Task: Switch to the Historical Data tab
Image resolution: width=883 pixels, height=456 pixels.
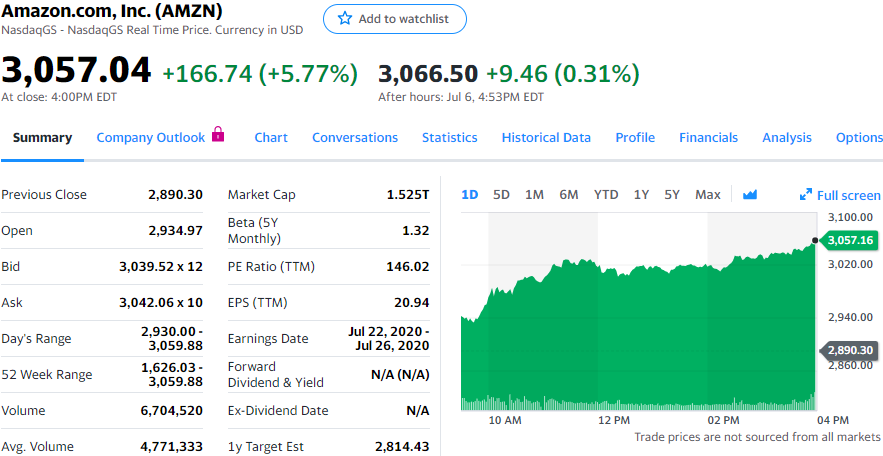Action: tap(546, 138)
